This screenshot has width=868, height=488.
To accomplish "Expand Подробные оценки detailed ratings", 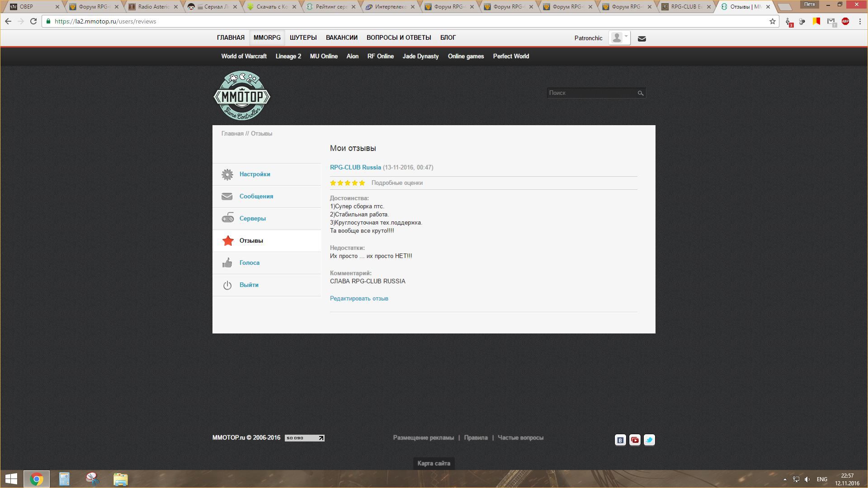I will tap(397, 183).
